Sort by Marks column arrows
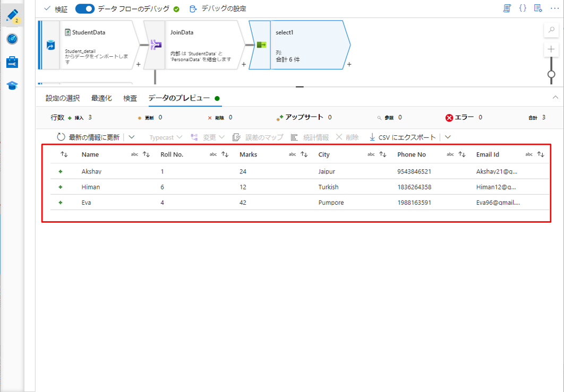Screen dimensions: 564x392 [x=304, y=154]
